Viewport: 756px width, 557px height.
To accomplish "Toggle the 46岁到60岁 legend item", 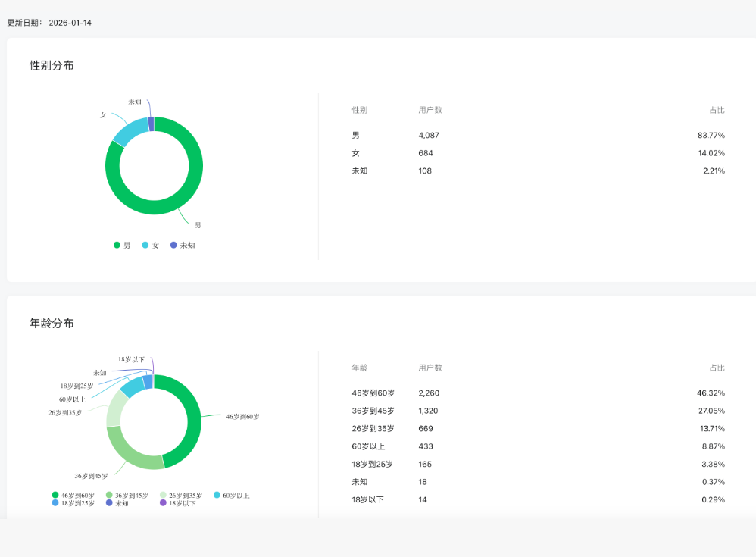I will point(73,496).
